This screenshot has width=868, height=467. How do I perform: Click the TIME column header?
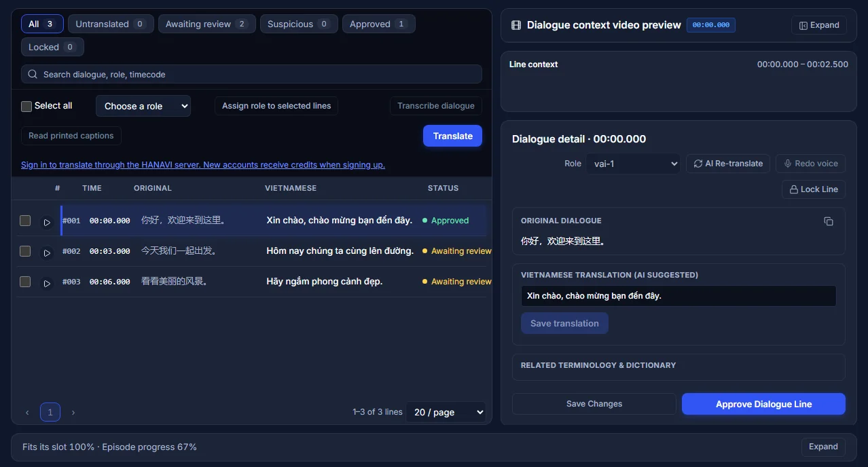pos(92,188)
